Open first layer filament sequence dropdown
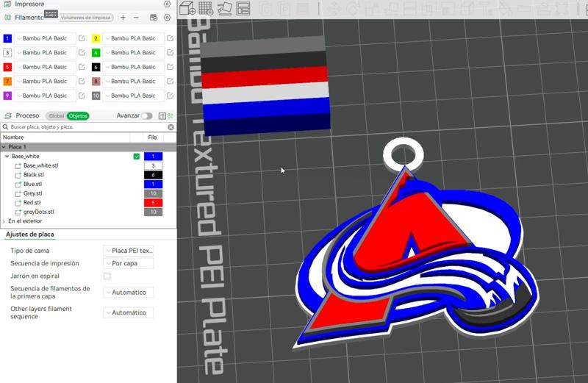 128,293
